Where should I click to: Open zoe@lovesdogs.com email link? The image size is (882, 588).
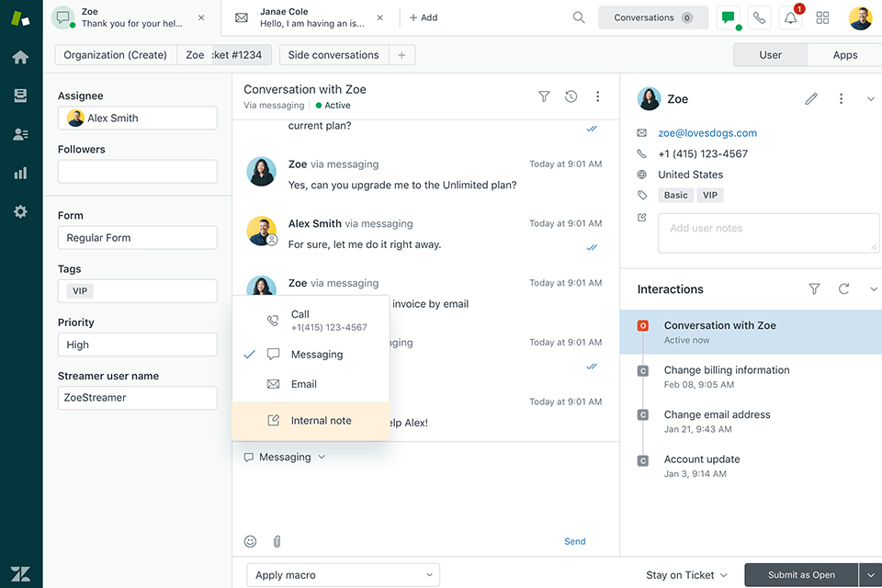(707, 133)
